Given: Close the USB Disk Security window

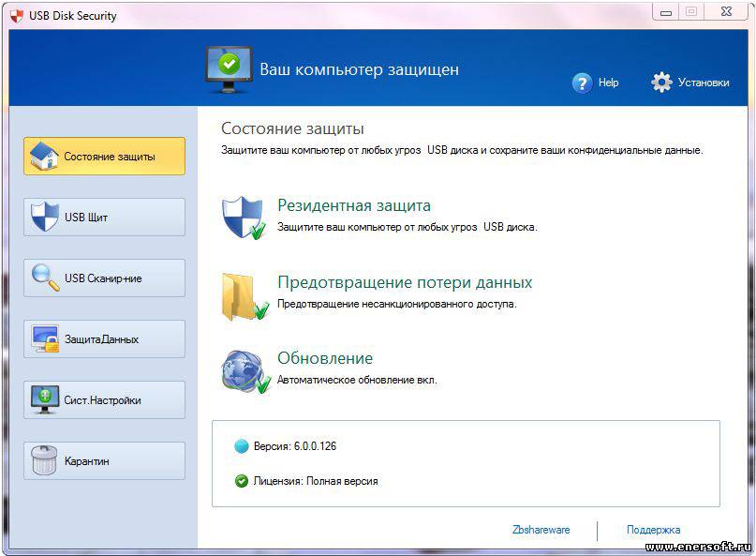Looking at the screenshot, I should (726, 12).
